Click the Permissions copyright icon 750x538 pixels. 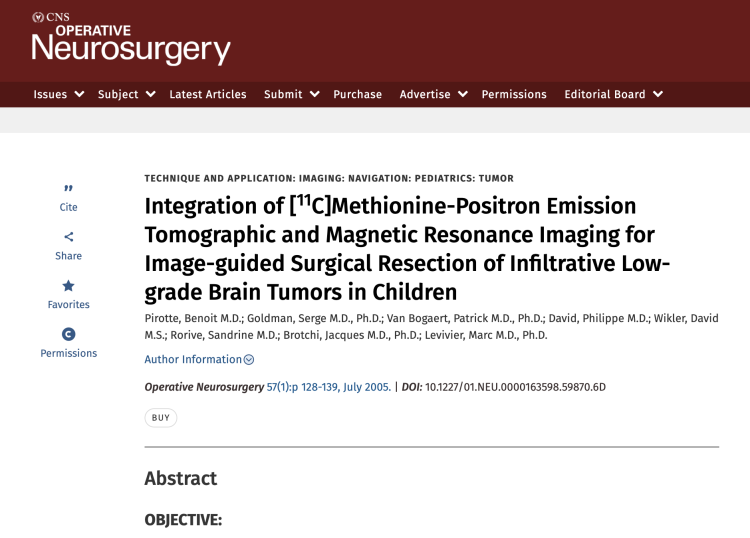click(68, 334)
